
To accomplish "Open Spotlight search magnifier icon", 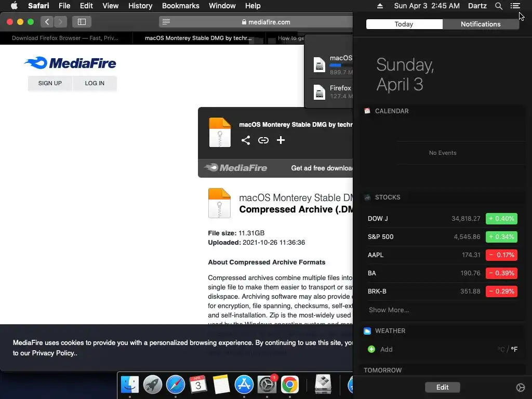I will point(498,6).
